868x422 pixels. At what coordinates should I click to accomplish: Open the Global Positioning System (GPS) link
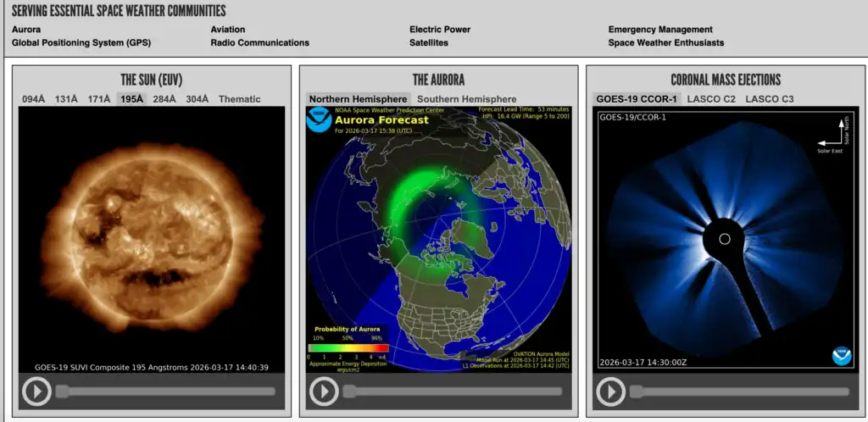click(x=81, y=42)
